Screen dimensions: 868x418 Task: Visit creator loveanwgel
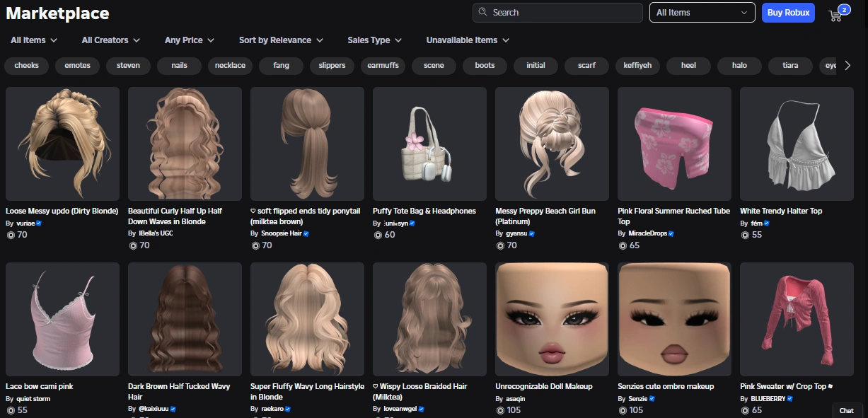(x=398, y=409)
